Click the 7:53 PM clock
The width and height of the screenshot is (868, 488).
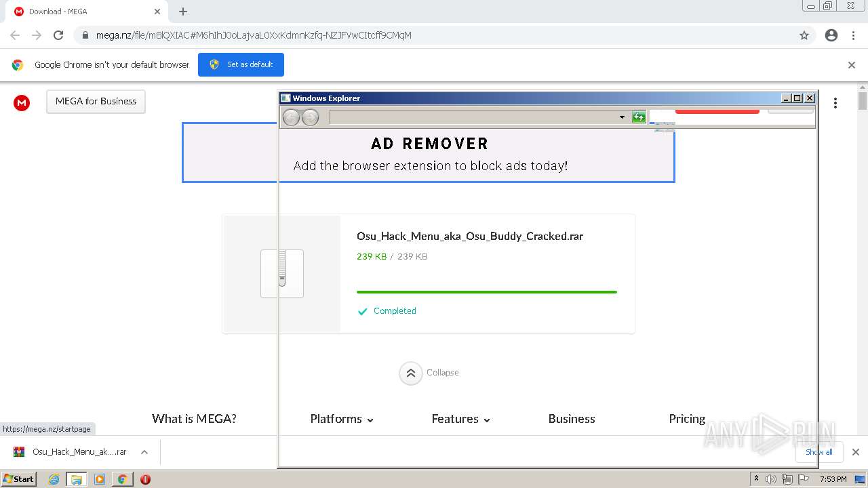833,479
